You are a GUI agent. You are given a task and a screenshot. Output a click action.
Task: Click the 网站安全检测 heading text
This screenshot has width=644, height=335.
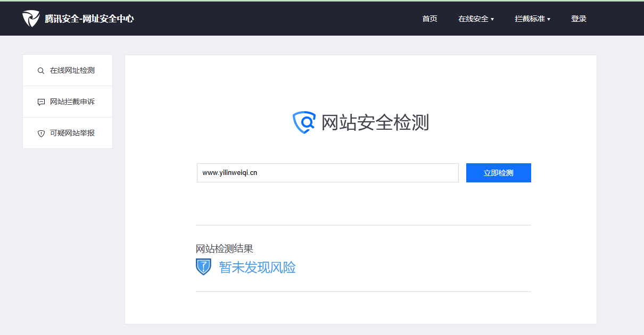click(x=375, y=123)
